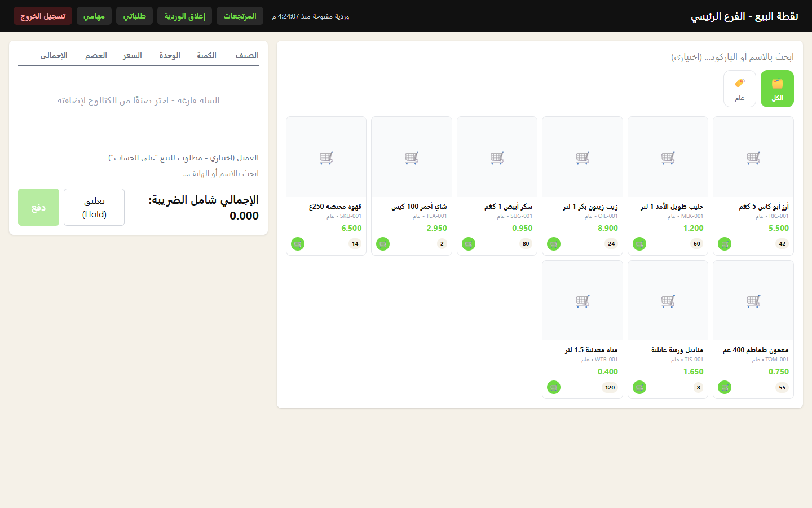
Task: Add حليب طويل الأمد 1 لتر to cart
Action: tap(639, 244)
